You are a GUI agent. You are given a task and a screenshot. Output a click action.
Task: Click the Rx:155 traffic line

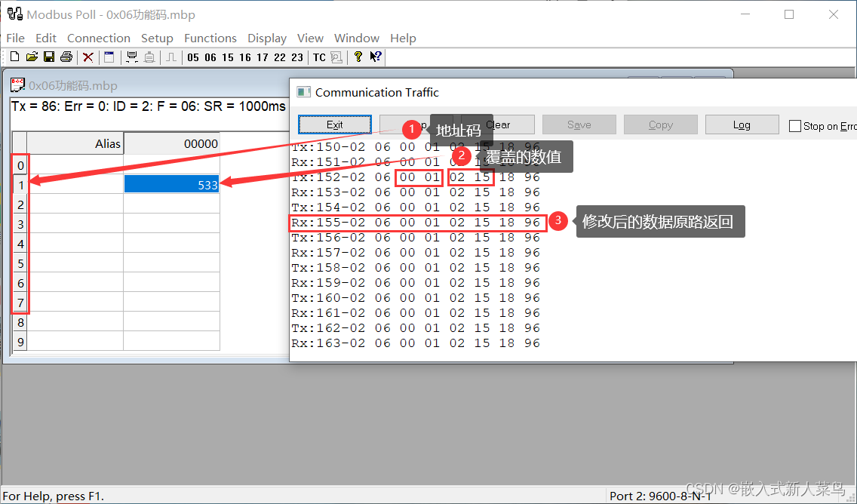416,223
